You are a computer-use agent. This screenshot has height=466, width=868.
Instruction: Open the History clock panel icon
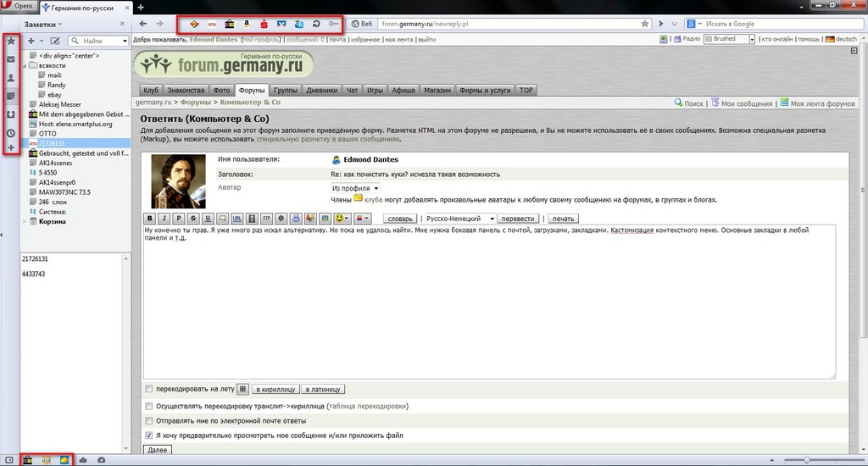[x=10, y=133]
